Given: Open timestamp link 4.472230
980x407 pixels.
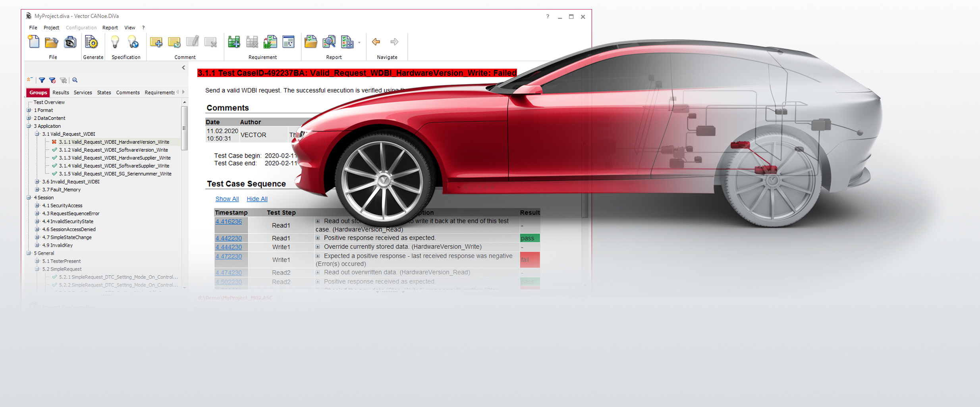Looking at the screenshot, I should tap(228, 257).
